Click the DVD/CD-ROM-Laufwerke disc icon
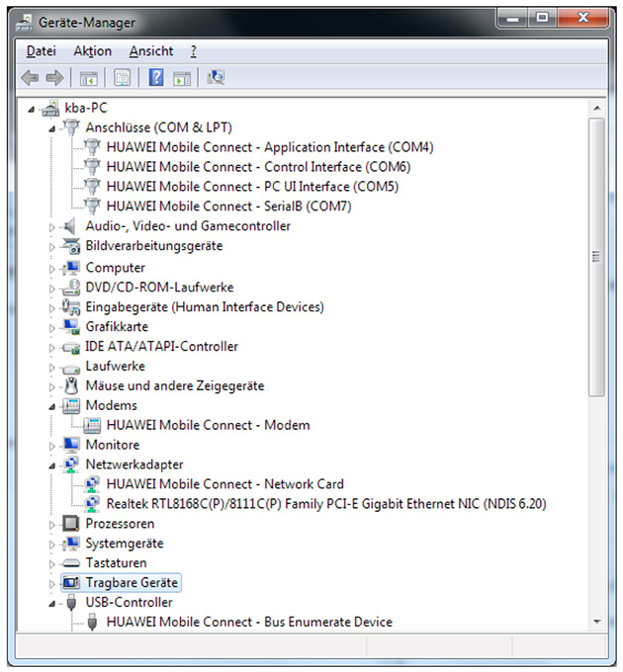 (x=71, y=288)
